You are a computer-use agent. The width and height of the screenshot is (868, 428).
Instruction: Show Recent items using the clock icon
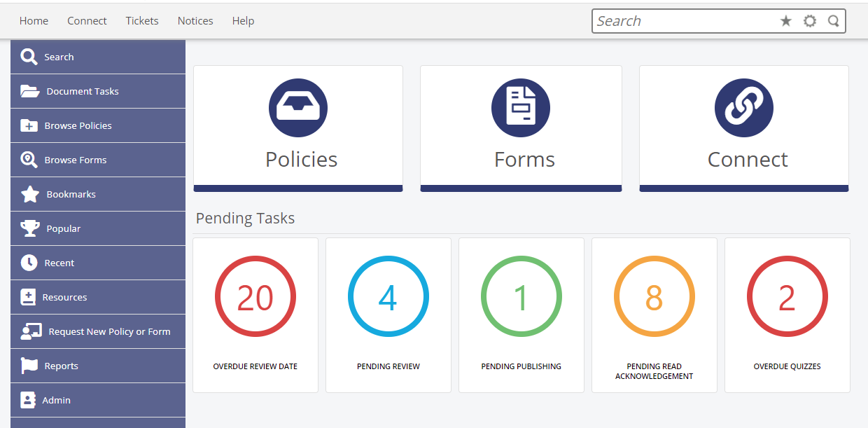tap(28, 263)
